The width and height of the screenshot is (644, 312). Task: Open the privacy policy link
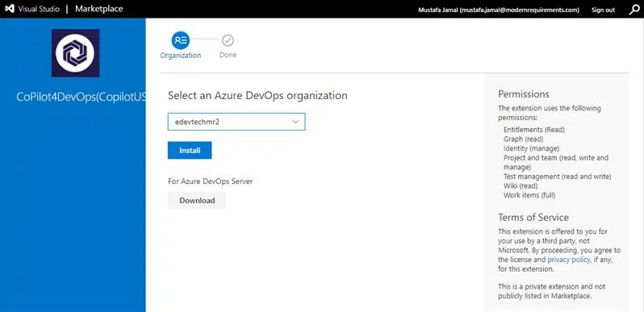pyautogui.click(x=569, y=260)
